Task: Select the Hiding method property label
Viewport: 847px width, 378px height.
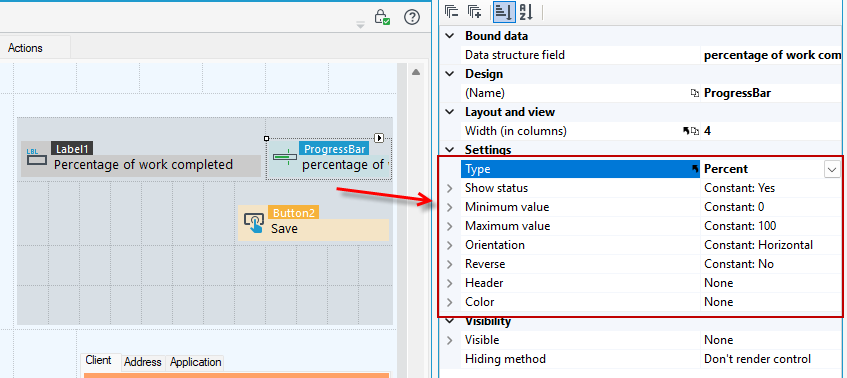Action: point(505,359)
